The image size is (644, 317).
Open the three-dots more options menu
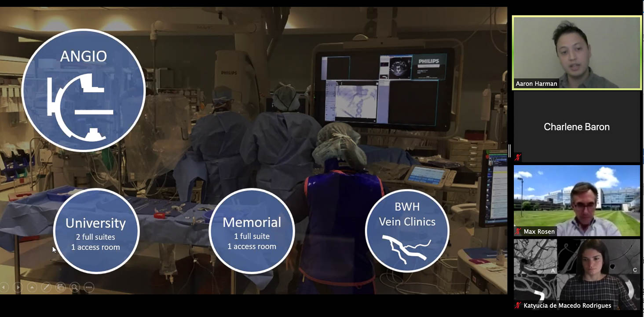[x=89, y=288]
